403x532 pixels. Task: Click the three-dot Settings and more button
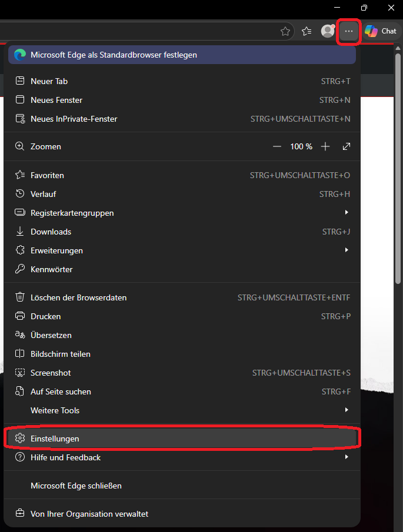click(x=349, y=31)
